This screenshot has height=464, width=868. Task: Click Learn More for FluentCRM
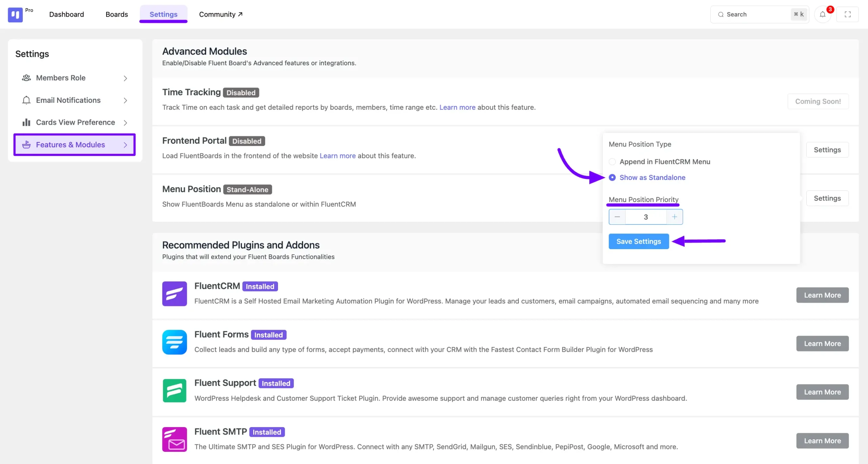pos(822,295)
